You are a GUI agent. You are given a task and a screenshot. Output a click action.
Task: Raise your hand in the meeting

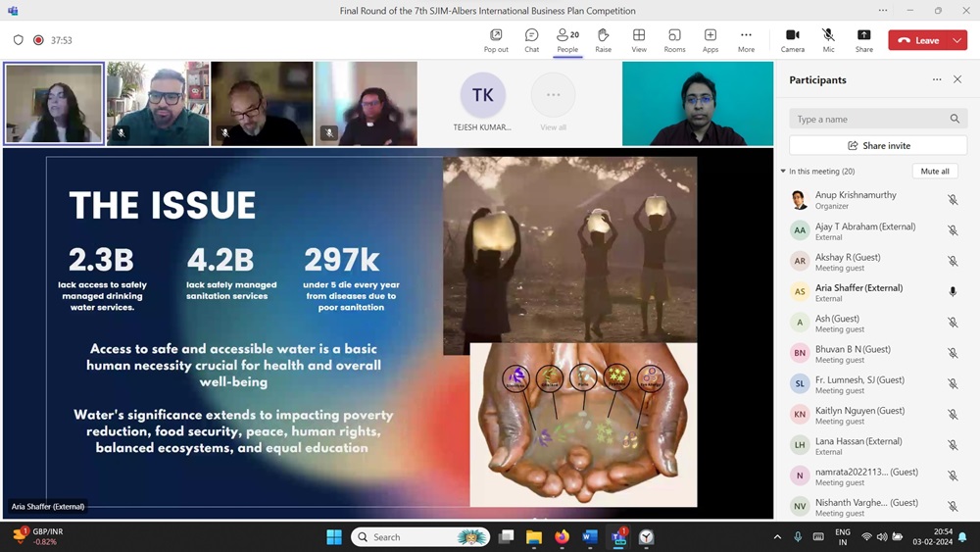(x=603, y=40)
